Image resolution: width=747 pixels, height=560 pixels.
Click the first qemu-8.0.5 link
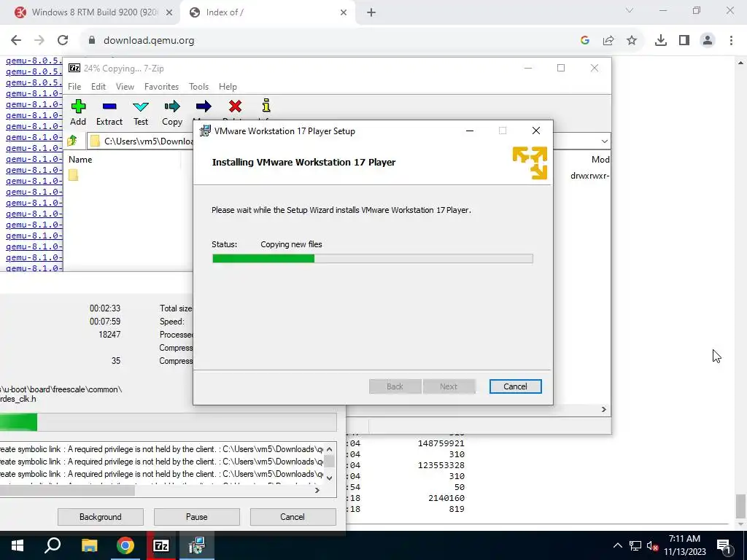click(34, 61)
